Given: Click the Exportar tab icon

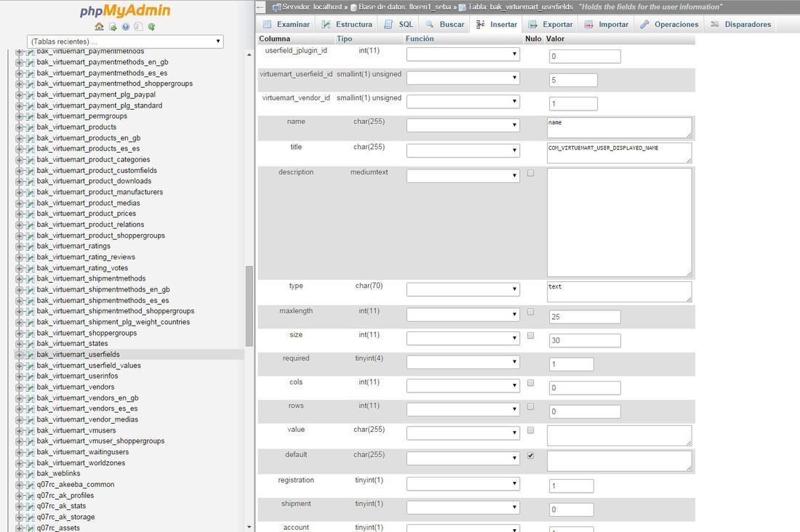Looking at the screenshot, I should tap(532, 25).
